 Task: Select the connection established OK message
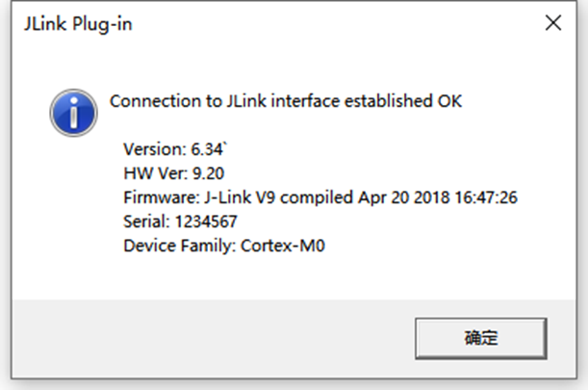[286, 101]
